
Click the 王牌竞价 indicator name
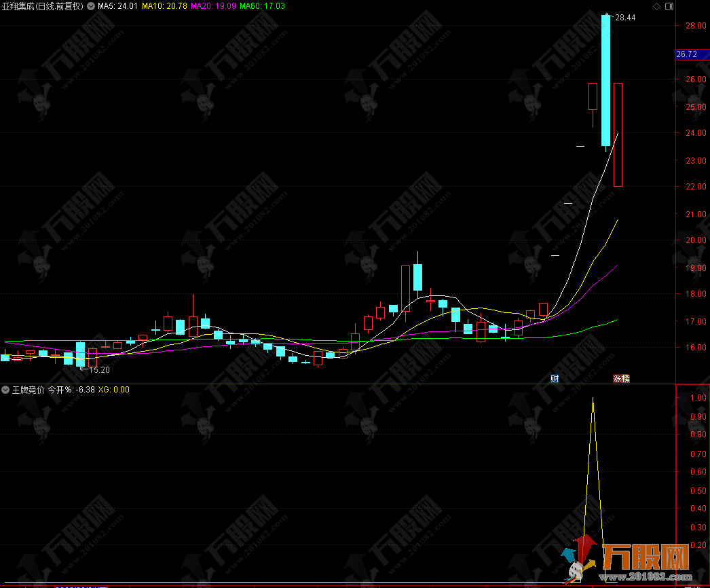click(x=28, y=390)
